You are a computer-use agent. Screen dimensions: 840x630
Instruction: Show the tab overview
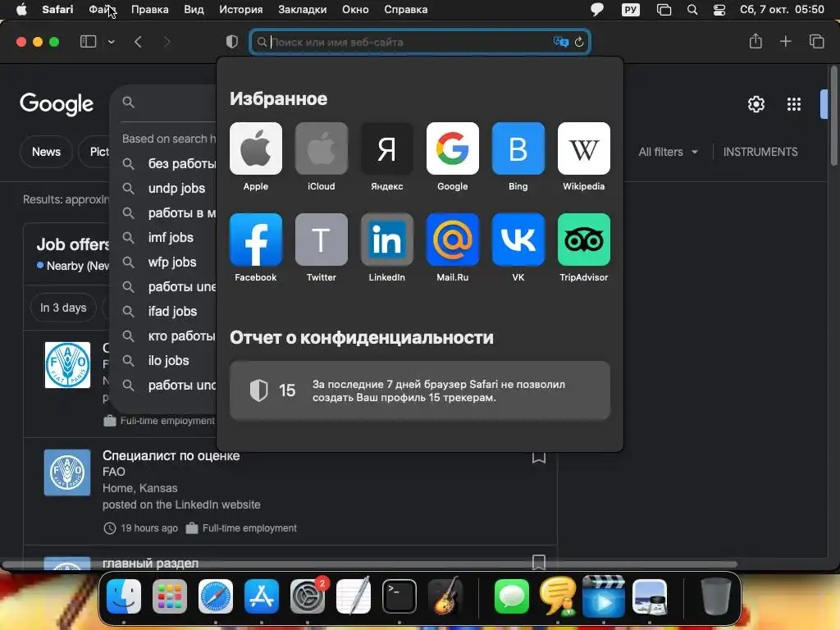[x=816, y=41]
